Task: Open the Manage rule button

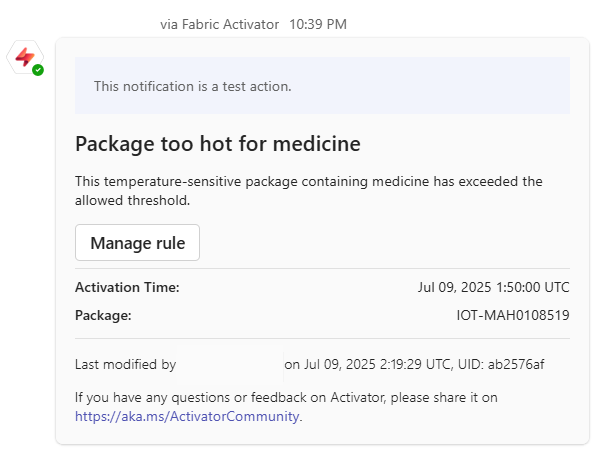Action: 137,243
